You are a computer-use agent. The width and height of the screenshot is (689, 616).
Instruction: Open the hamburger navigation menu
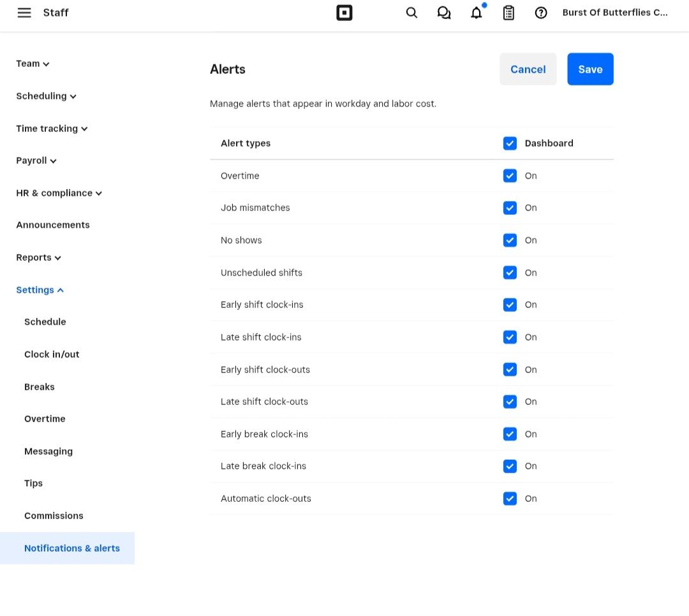pos(24,13)
